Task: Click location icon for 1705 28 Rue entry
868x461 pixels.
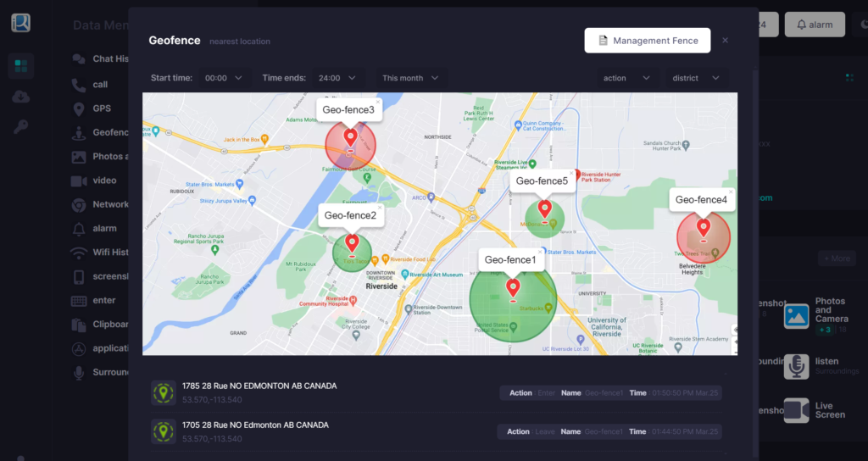Action: [164, 431]
